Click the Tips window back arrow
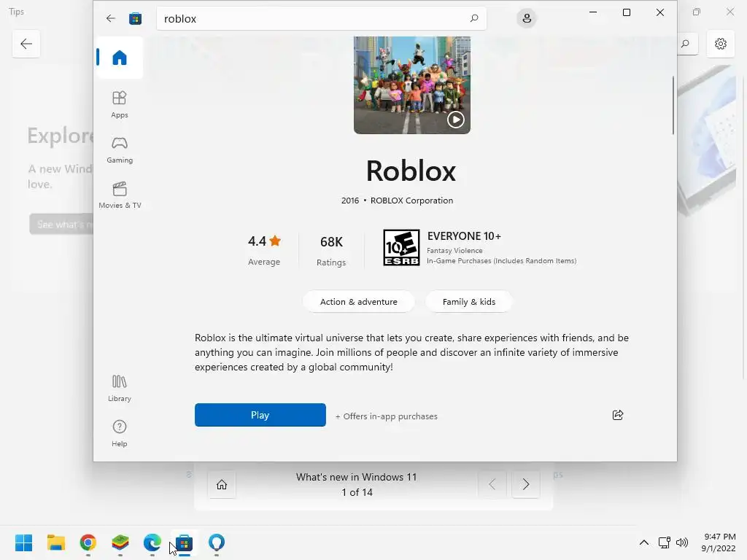This screenshot has width=747, height=560. (26, 44)
